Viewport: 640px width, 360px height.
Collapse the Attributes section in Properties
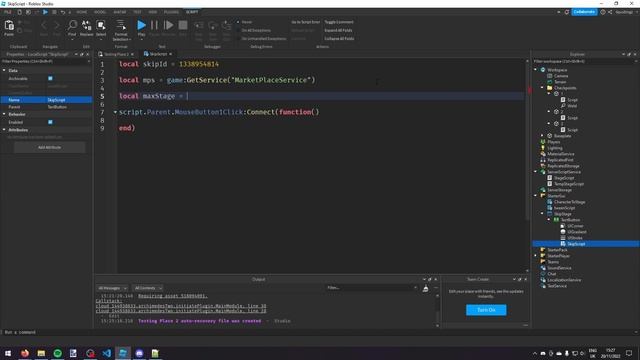point(4,130)
